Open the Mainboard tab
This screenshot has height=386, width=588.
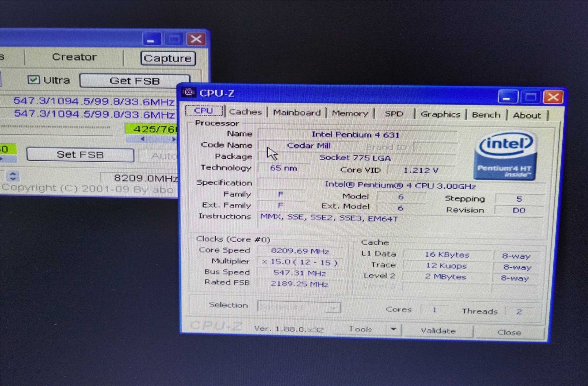(297, 113)
